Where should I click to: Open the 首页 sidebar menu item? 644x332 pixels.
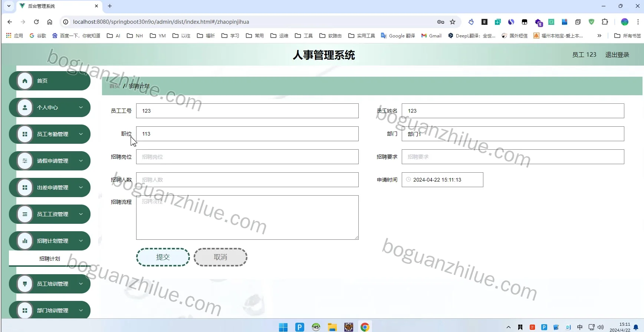(x=50, y=81)
